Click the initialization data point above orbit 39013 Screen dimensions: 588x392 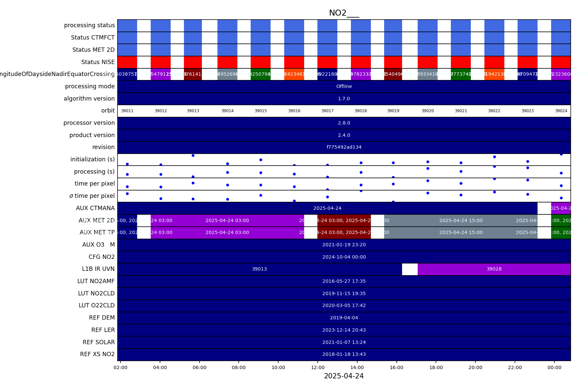(193, 156)
